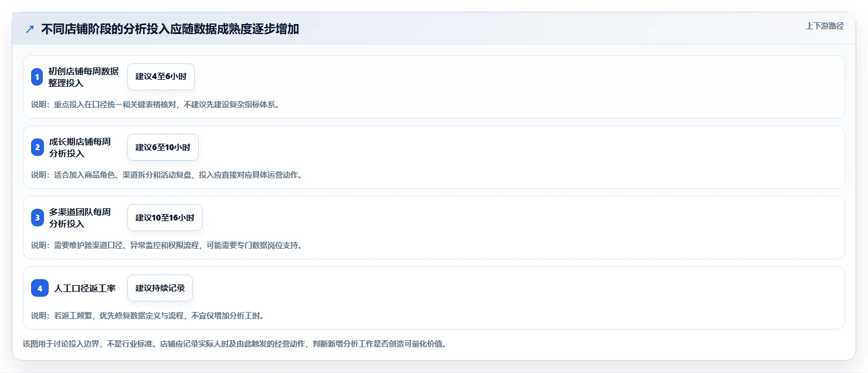Click the heading 不同店铺阶段的分析投入应随数据成熟度逐步增加

(x=170, y=29)
